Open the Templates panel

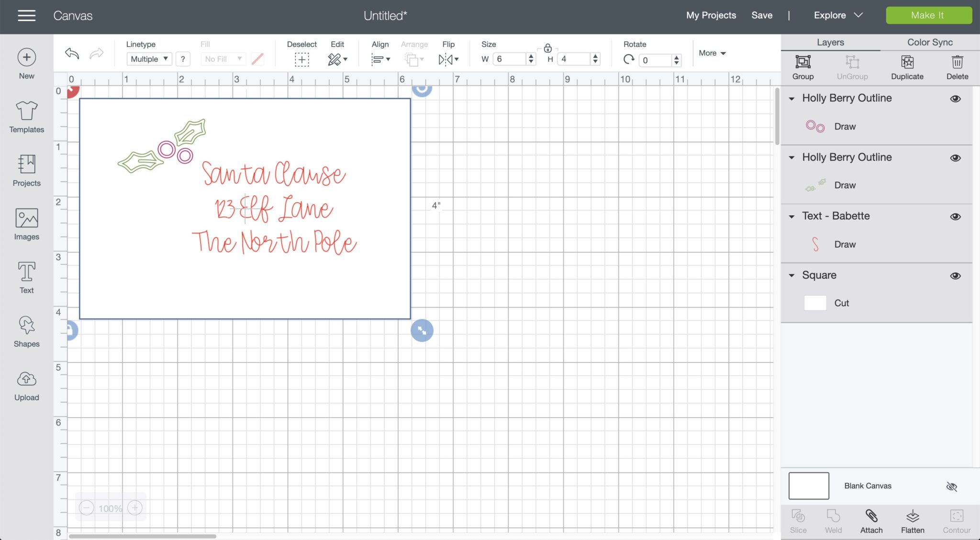[26, 117]
